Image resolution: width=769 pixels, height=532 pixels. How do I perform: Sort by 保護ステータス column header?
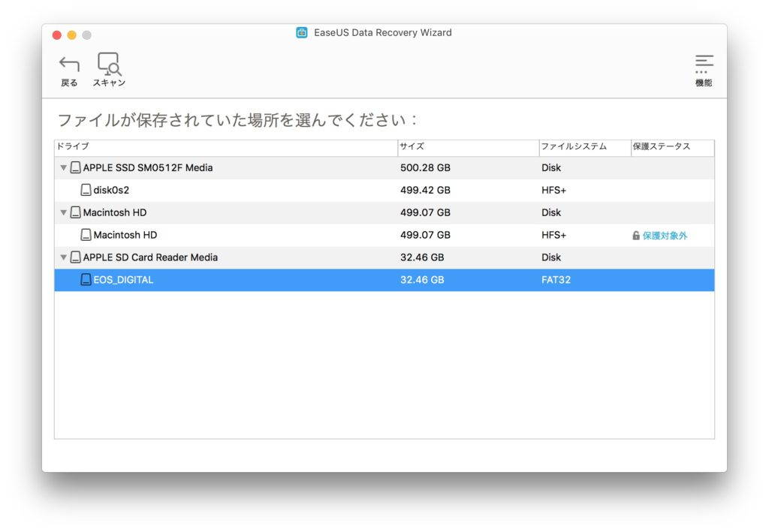[672, 146]
